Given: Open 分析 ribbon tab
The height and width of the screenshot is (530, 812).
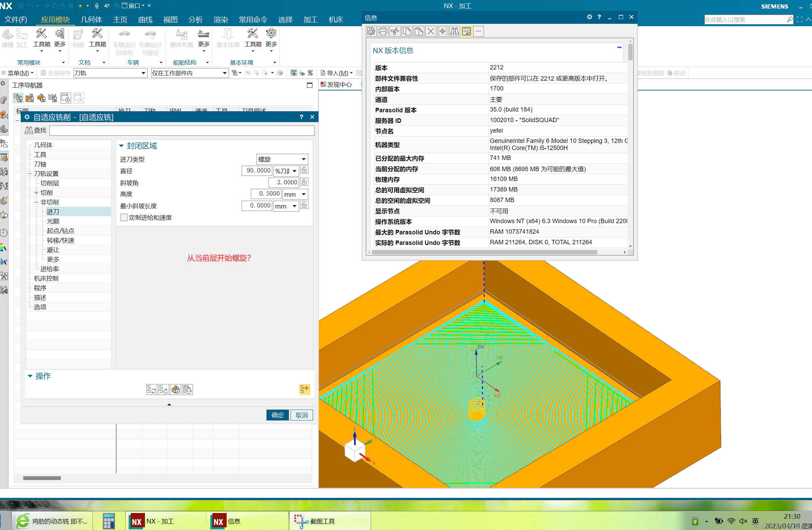Looking at the screenshot, I should click(x=195, y=20).
